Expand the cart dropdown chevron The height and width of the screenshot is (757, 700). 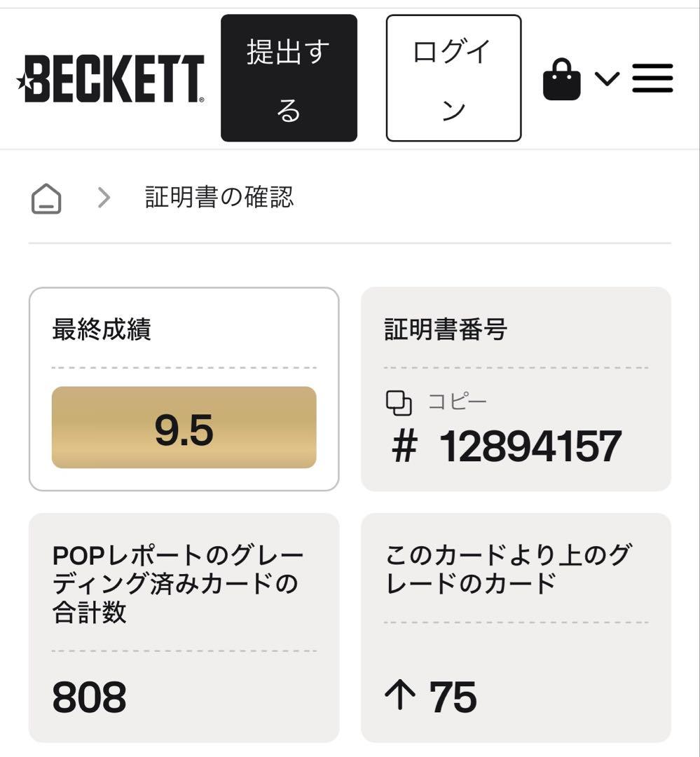pyautogui.click(x=607, y=79)
